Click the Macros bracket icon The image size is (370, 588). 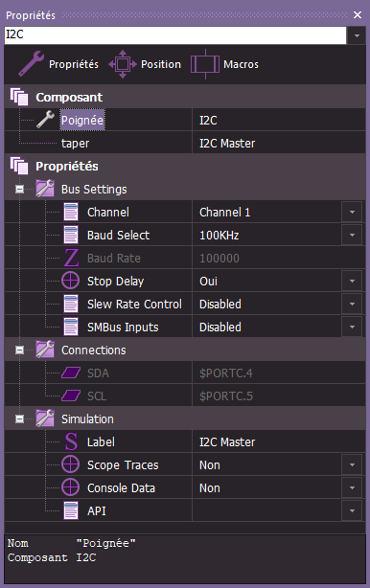click(x=205, y=64)
